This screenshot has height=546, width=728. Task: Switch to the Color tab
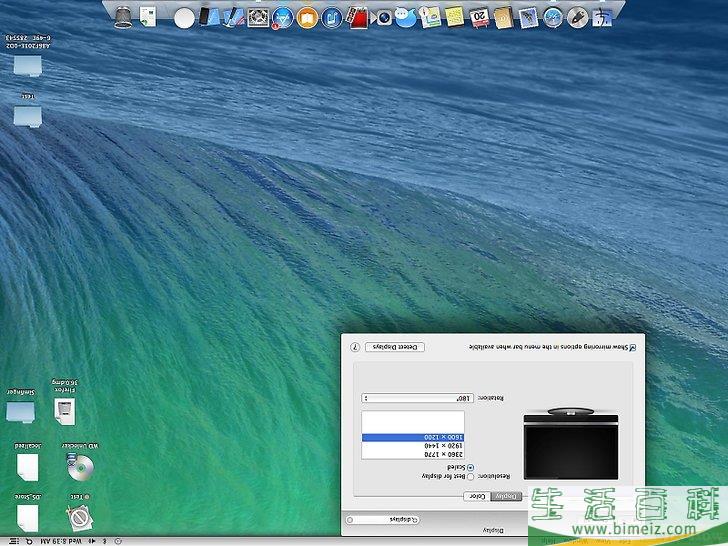tap(477, 496)
